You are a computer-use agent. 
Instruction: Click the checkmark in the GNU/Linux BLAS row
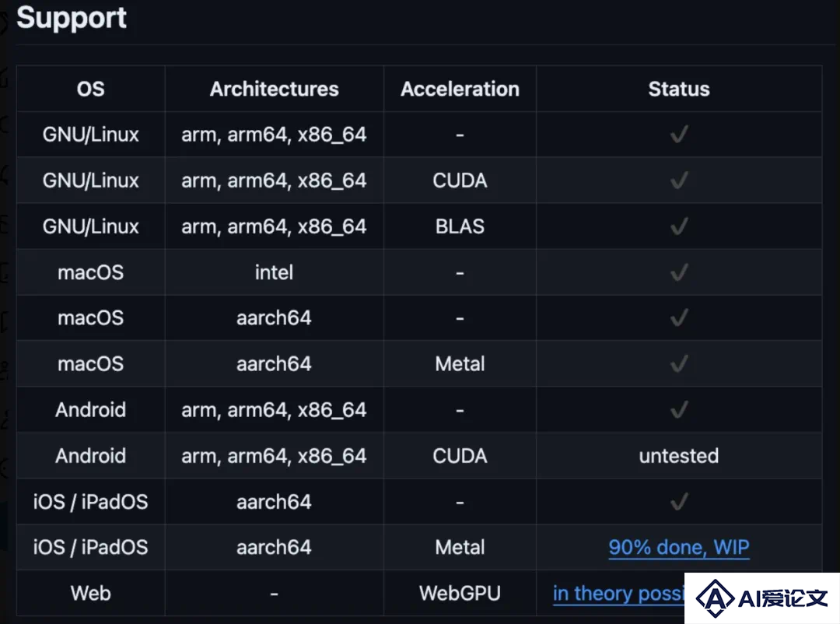click(x=679, y=226)
